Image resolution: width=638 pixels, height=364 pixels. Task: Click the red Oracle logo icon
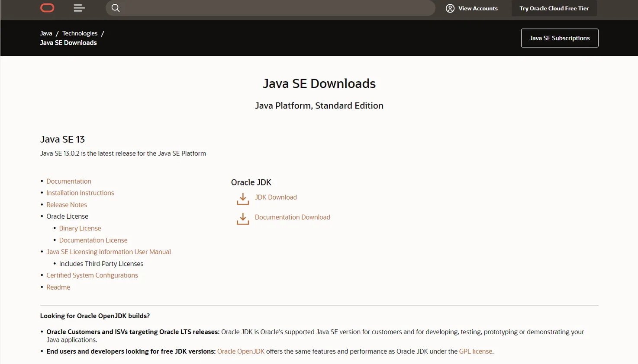coord(47,8)
